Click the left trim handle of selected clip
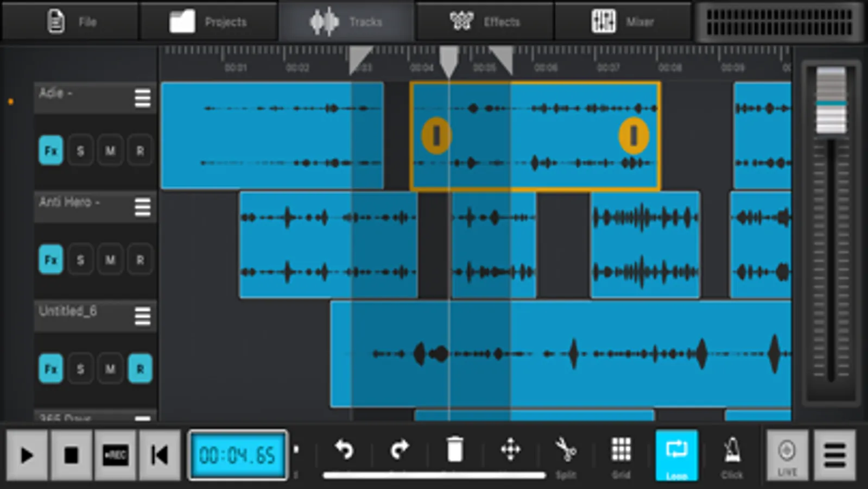 coord(436,136)
